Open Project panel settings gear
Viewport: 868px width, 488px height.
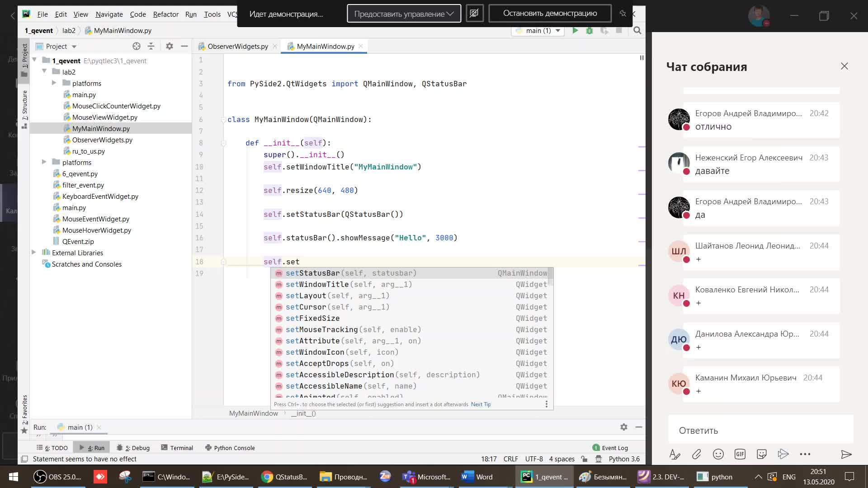click(170, 46)
